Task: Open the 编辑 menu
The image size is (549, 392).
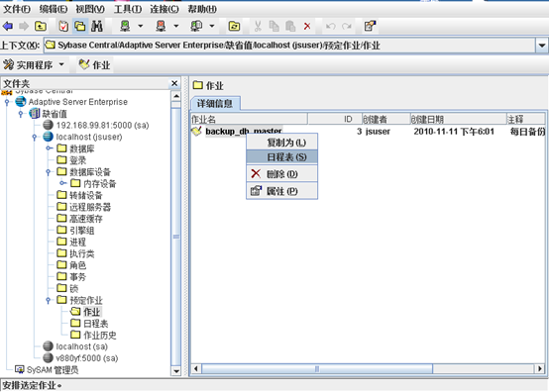Action: coord(54,9)
